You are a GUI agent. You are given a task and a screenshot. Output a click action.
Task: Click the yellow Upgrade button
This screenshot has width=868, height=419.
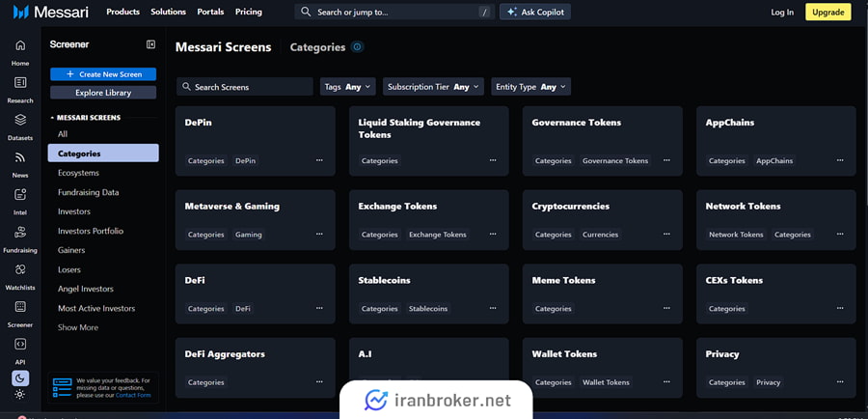click(828, 13)
